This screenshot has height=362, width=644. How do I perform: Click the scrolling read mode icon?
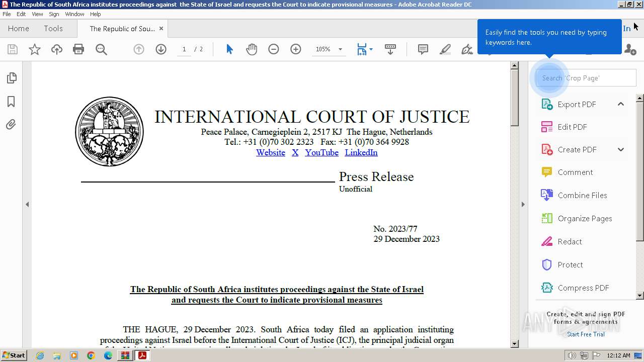click(x=390, y=49)
